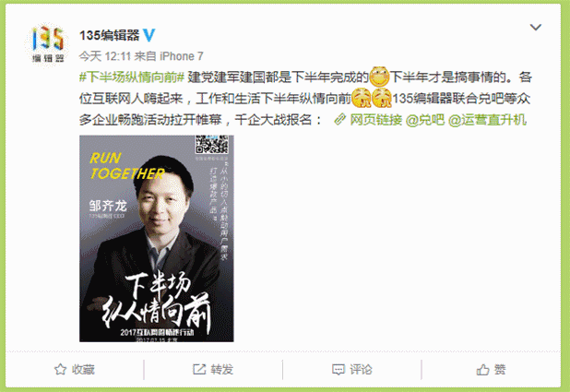Click the 评论 text label
This screenshot has height=392, width=570.
(361, 370)
